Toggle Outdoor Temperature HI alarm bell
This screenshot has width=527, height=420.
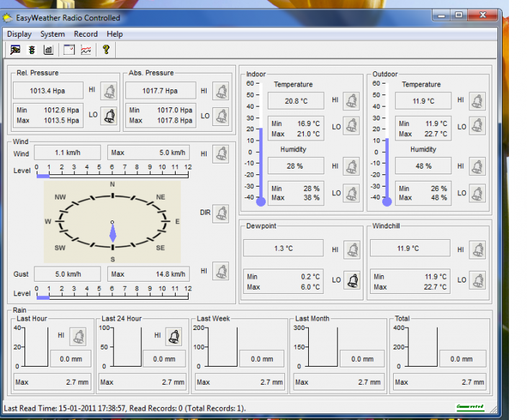pyautogui.click(x=477, y=101)
